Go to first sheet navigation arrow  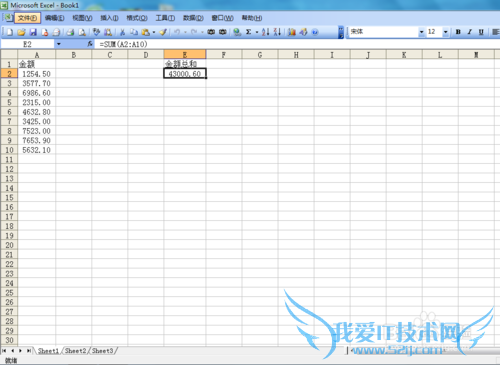coord(4,351)
